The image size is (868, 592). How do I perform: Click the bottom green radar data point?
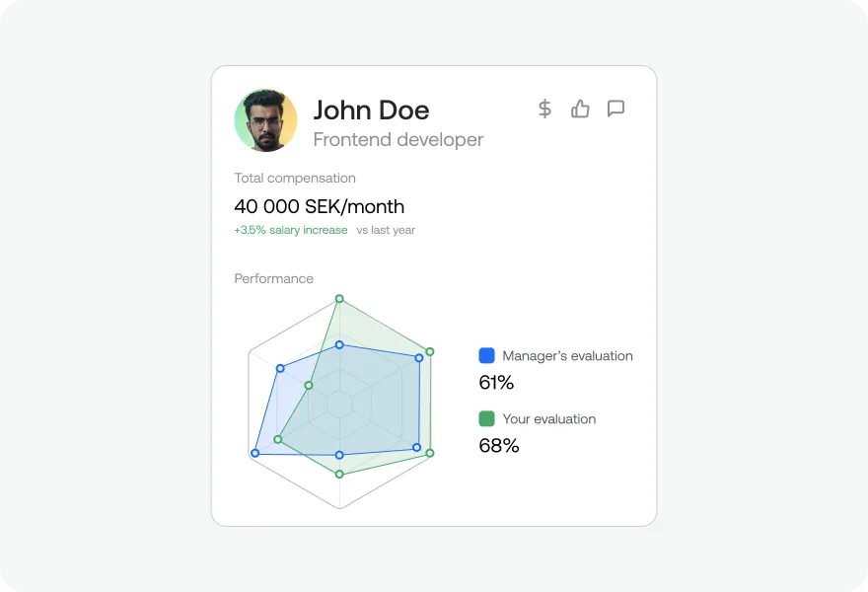pos(340,474)
